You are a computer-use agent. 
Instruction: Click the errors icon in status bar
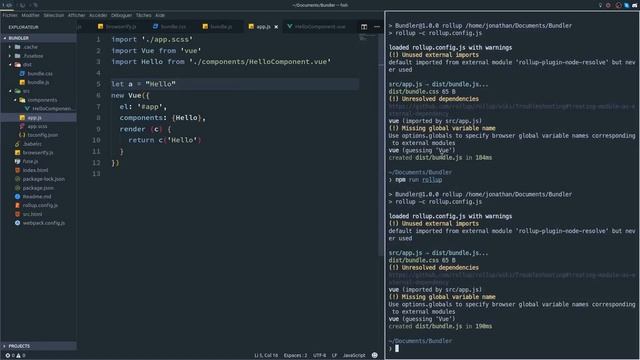[8, 356]
